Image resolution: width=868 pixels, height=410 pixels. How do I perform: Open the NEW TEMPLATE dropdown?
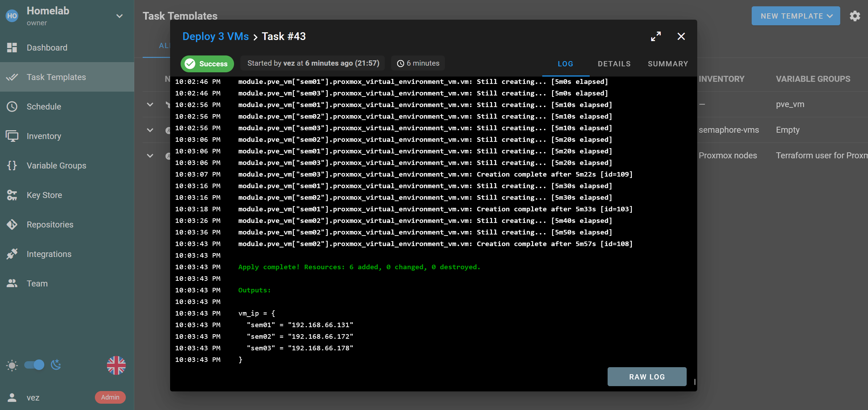click(x=795, y=16)
